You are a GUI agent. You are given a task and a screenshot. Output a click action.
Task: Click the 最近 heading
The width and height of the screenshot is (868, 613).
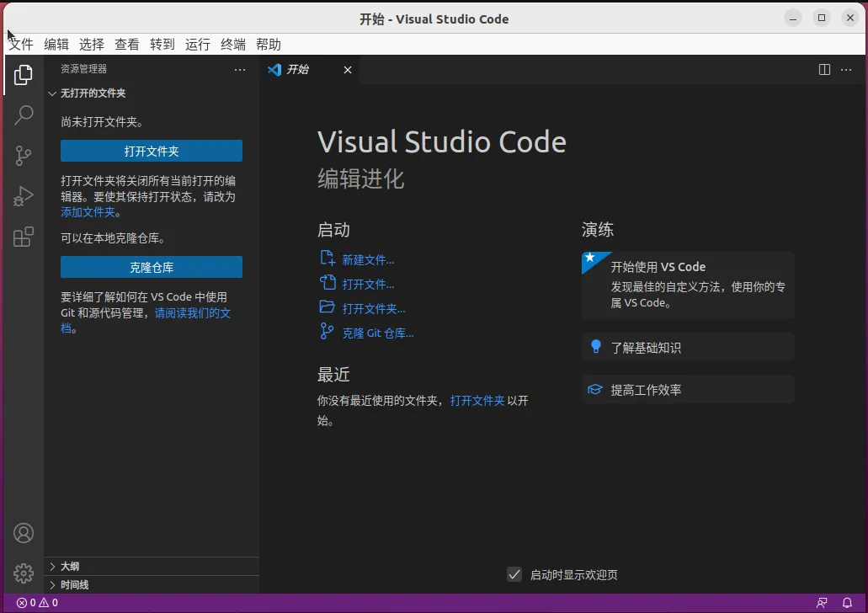click(x=333, y=375)
